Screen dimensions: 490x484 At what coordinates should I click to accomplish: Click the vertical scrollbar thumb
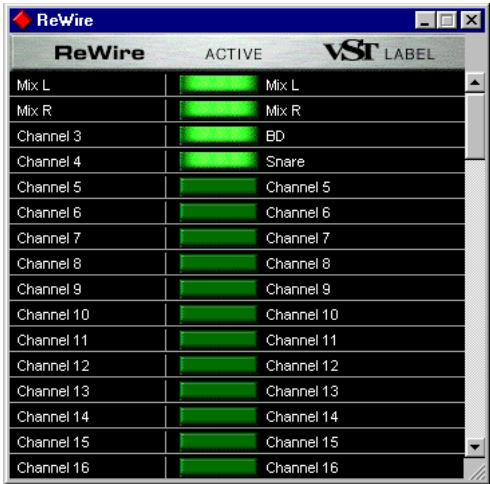tap(475, 126)
